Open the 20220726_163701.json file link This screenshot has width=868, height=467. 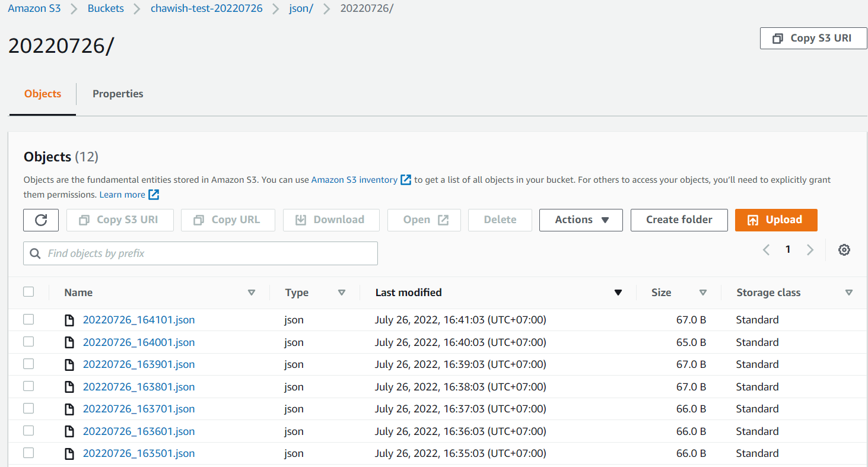(x=138, y=408)
